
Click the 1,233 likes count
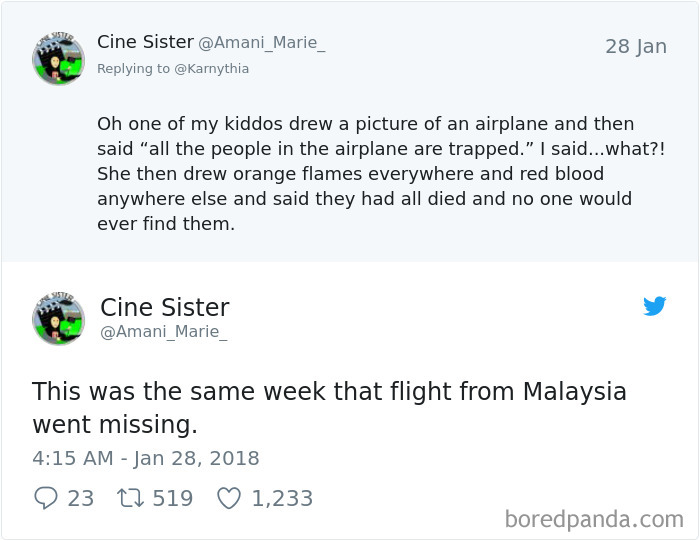(x=282, y=498)
